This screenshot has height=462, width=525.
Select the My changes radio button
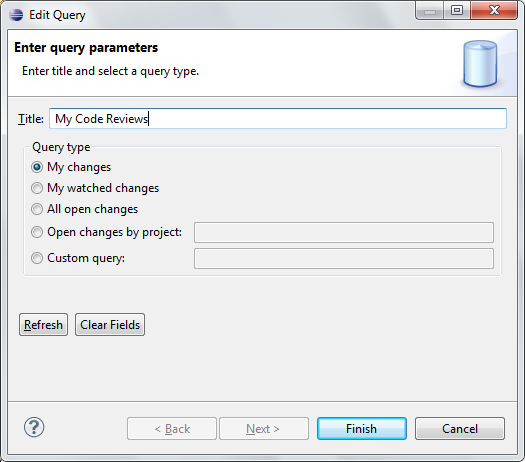37,167
